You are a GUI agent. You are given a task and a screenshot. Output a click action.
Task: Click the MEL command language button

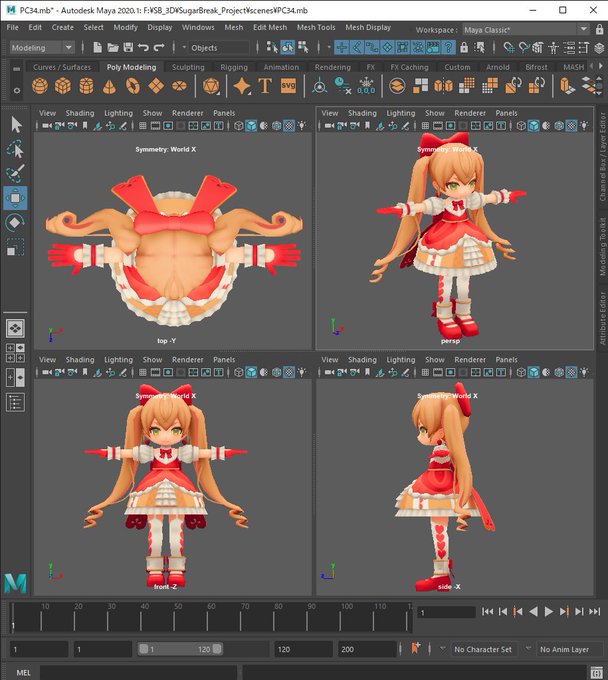point(23,673)
